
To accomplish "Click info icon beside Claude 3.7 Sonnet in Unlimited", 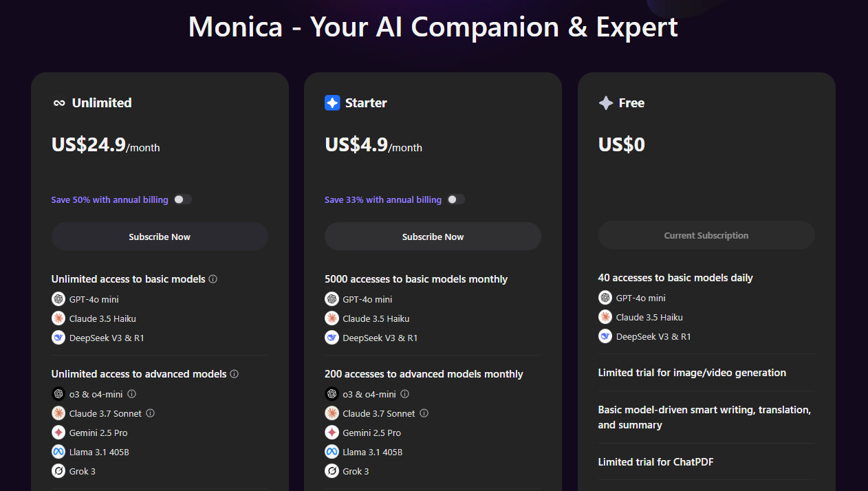I will tap(151, 413).
